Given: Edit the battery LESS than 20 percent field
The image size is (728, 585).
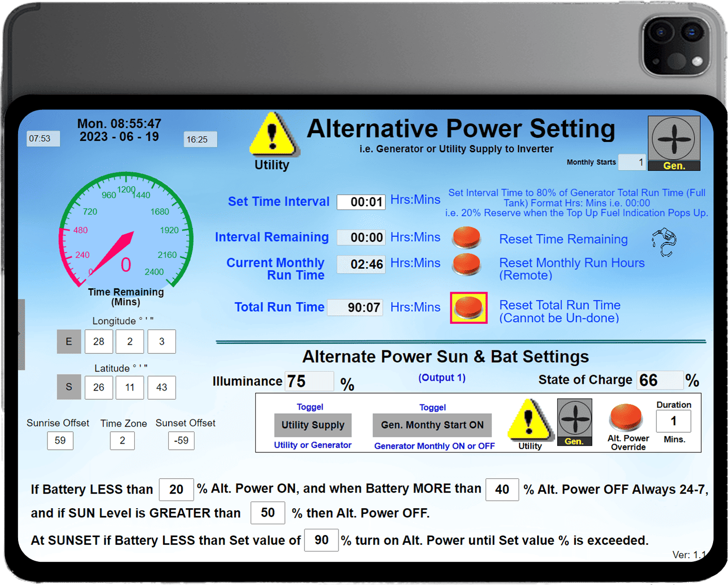Looking at the screenshot, I should (176, 490).
